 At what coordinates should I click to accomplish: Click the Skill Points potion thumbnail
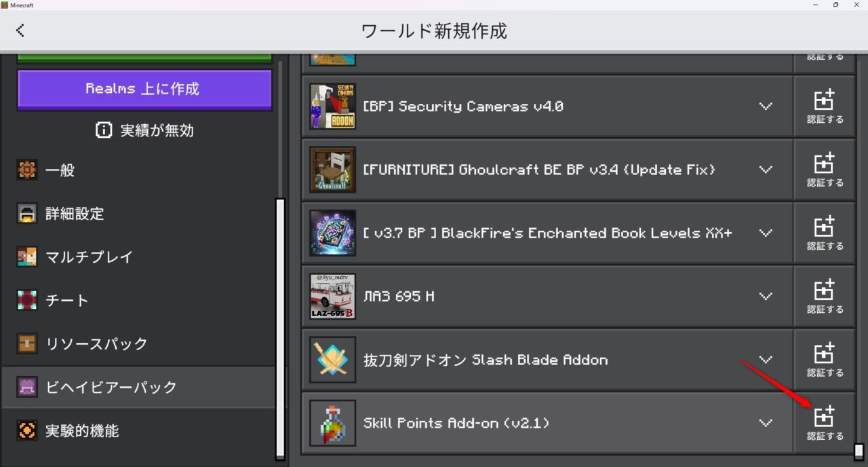pos(333,423)
